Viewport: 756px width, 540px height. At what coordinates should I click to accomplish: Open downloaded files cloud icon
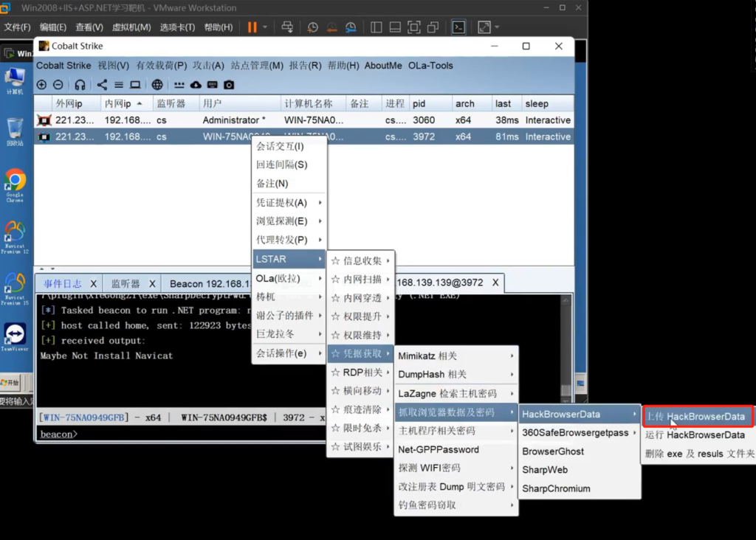tap(196, 85)
